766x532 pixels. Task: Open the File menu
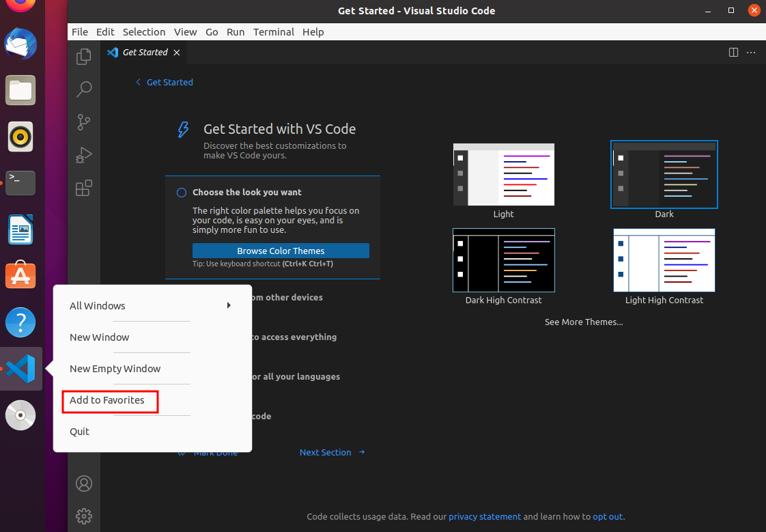click(x=80, y=31)
